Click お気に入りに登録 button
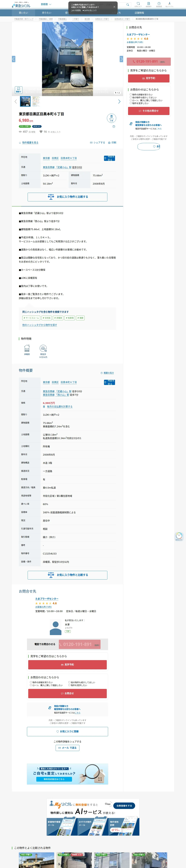The image size is (186, 868). [68, 732]
